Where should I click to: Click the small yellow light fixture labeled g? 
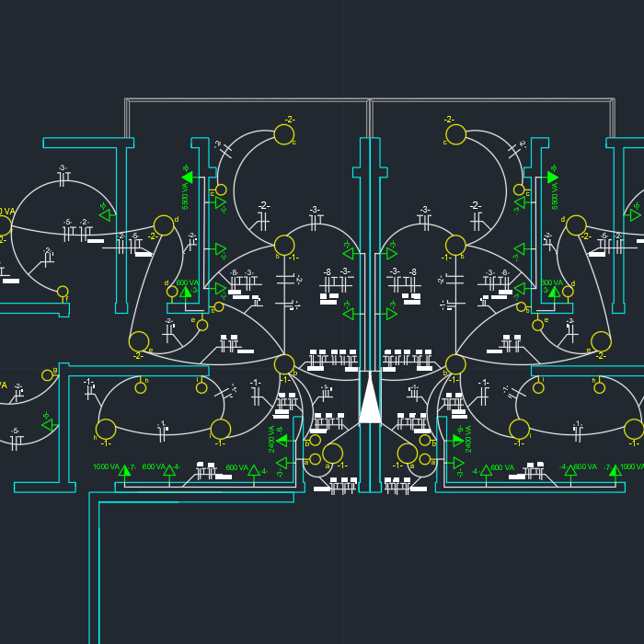coord(47,375)
